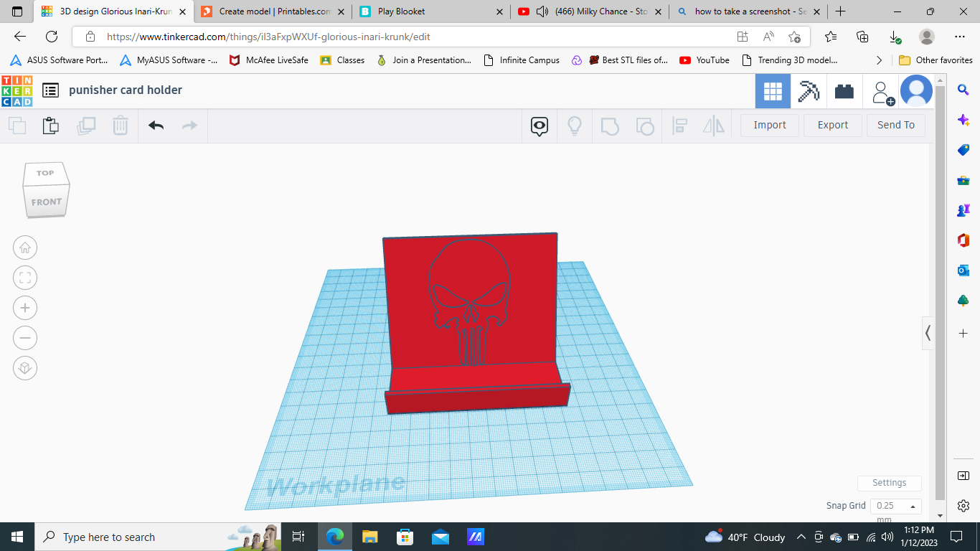Image resolution: width=980 pixels, height=551 pixels.
Task: Open the Windows Start menu
Action: pos(17,537)
